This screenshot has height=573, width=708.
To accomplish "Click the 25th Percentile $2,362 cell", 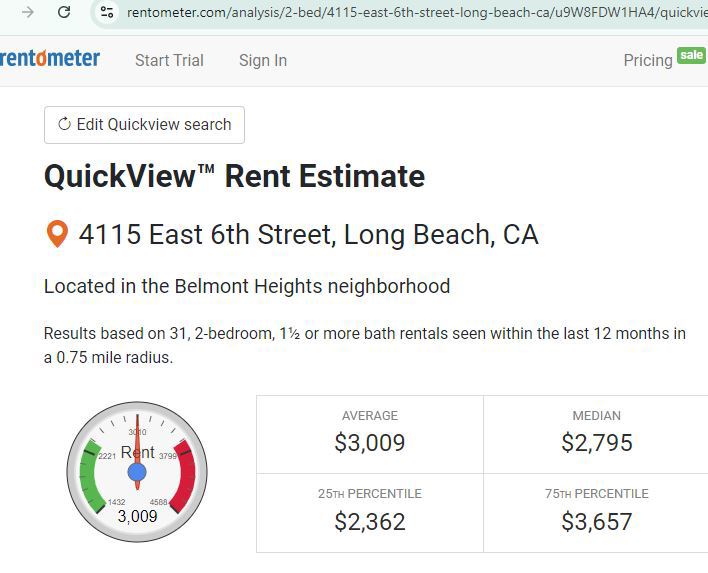I will click(370, 512).
